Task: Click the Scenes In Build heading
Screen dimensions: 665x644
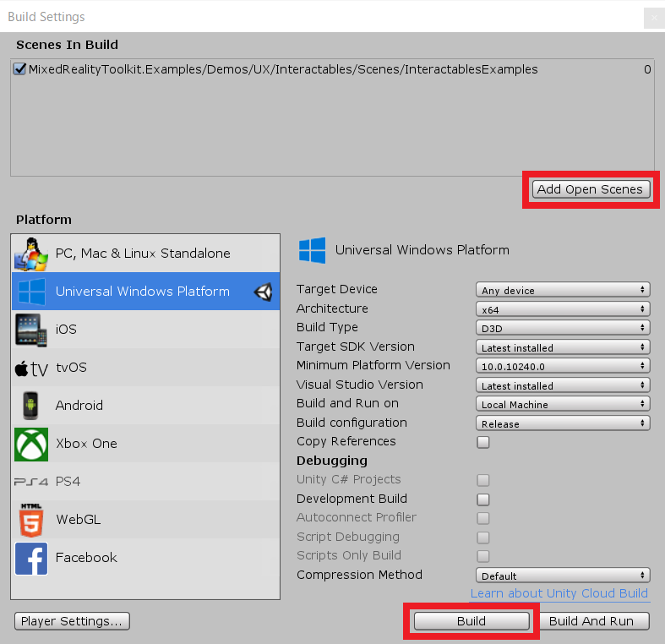Action: (67, 45)
